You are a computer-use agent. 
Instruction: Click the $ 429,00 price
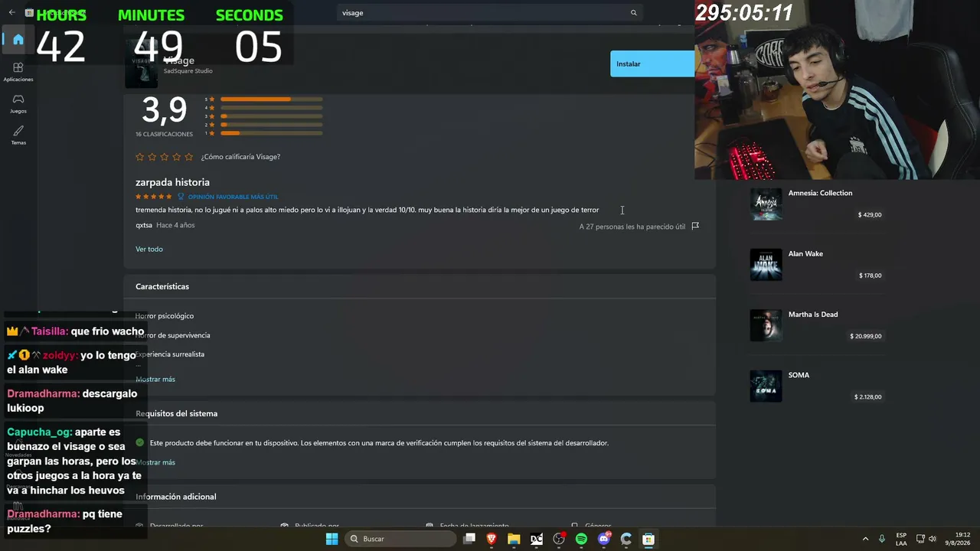pyautogui.click(x=870, y=215)
